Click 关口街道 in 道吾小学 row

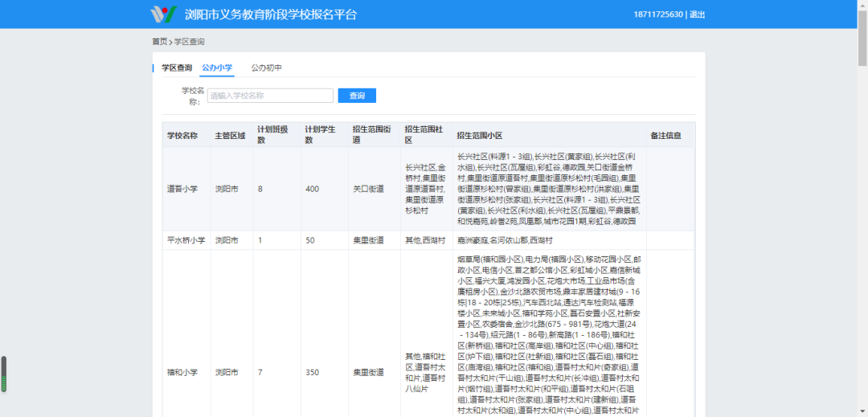(369, 189)
